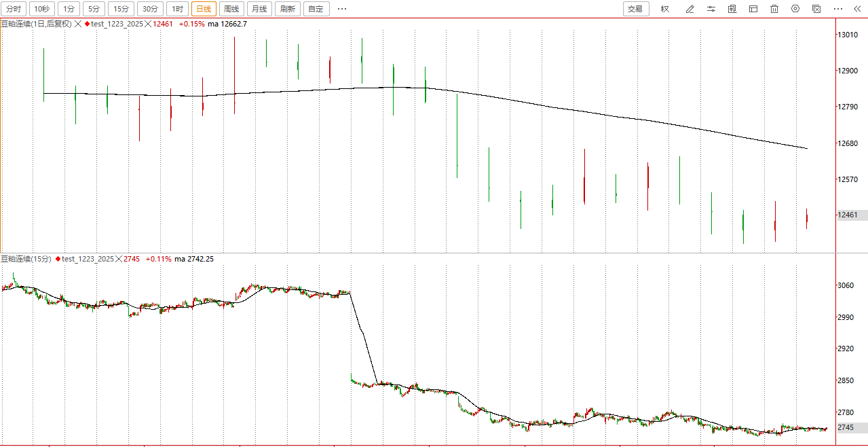Viewport: 868px width, 447px height.
Task: Click the 交易 trade button
Action: click(635, 9)
